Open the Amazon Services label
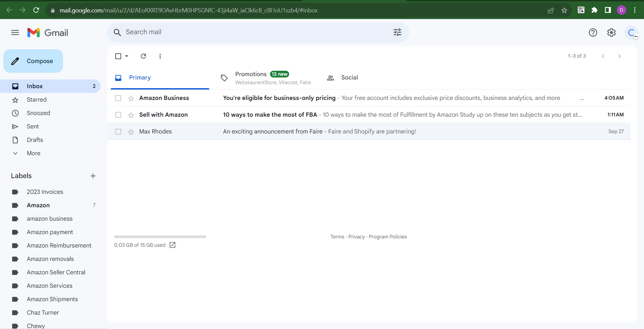Image resolution: width=644 pixels, height=329 pixels. (x=50, y=286)
